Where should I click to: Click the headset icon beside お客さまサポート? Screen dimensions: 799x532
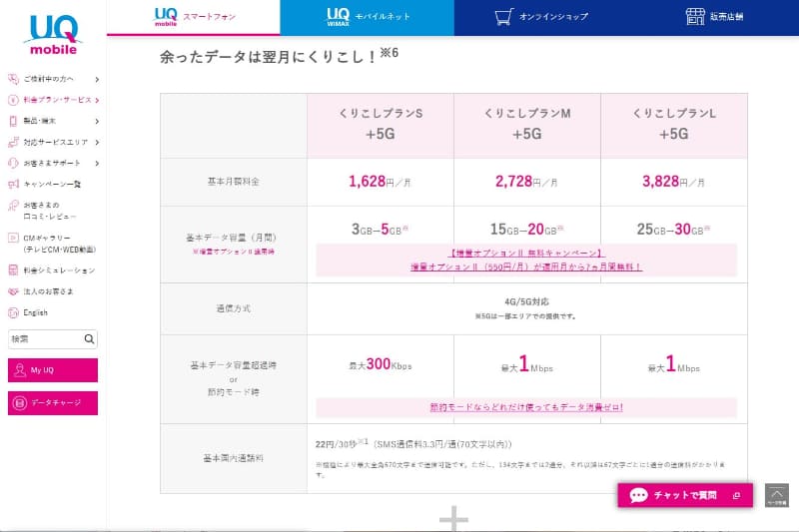(13, 163)
